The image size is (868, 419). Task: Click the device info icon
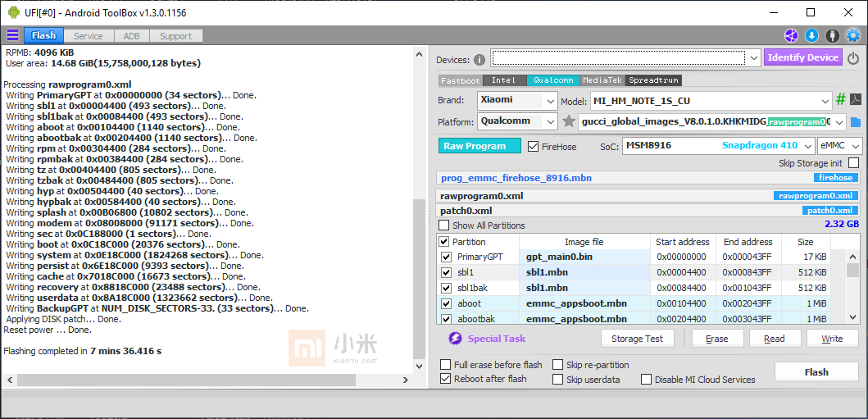pos(479,60)
